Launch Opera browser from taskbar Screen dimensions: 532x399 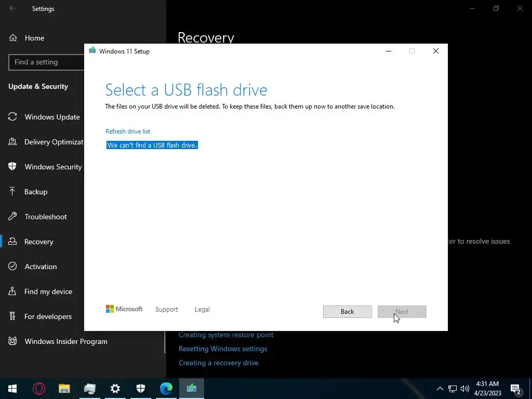(x=38, y=389)
